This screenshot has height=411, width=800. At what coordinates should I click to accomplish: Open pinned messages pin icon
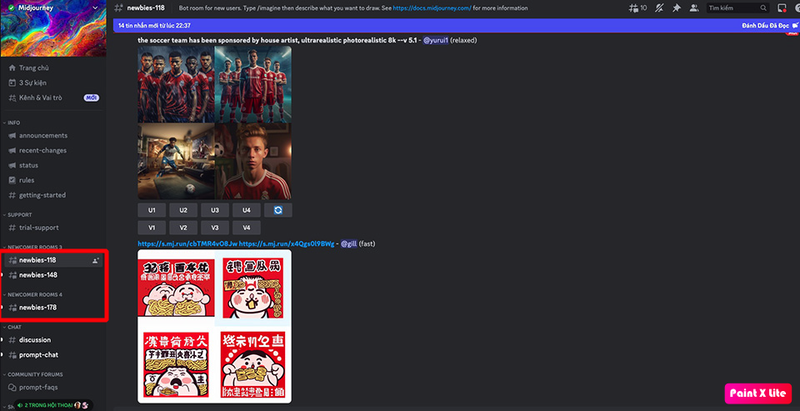[677, 8]
